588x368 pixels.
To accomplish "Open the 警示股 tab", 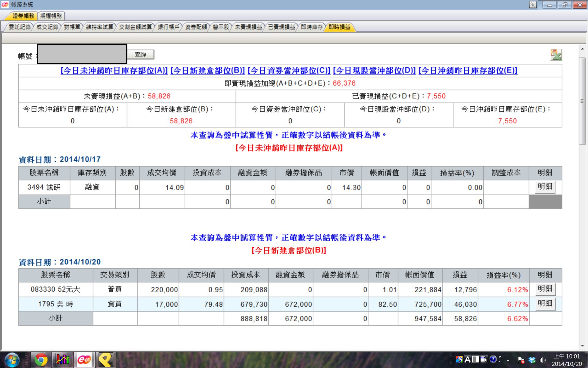I will coord(221,27).
